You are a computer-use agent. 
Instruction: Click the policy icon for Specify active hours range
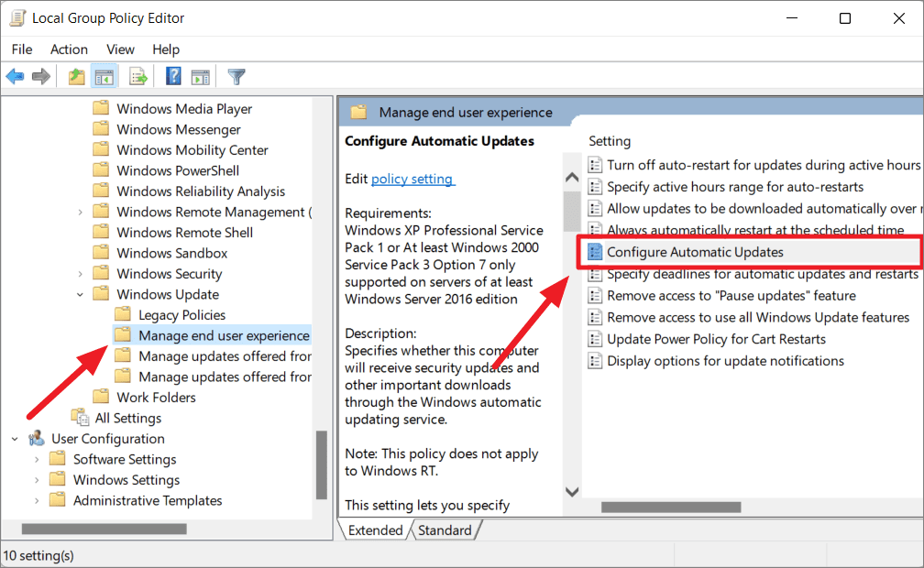[595, 187]
